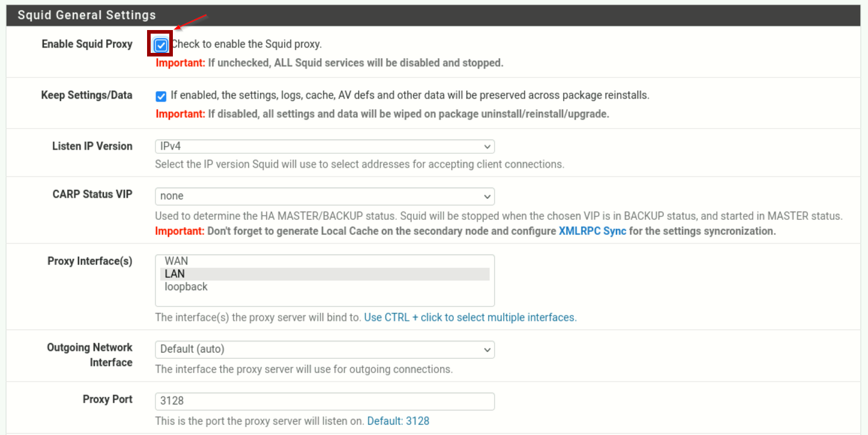The width and height of the screenshot is (868, 435).
Task: Expand the CARP Status VIP dropdown
Action: pos(324,196)
